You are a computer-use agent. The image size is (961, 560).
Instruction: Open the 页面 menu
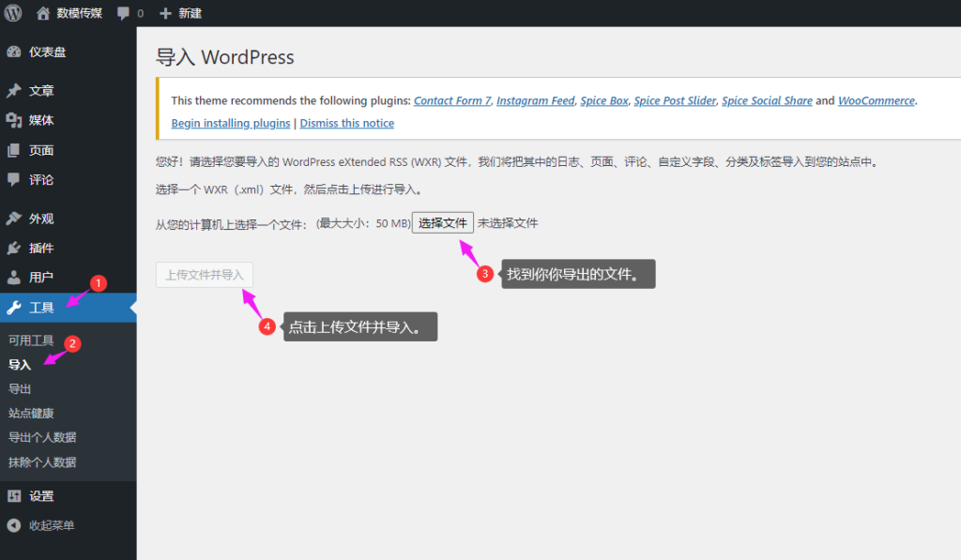pos(68,150)
